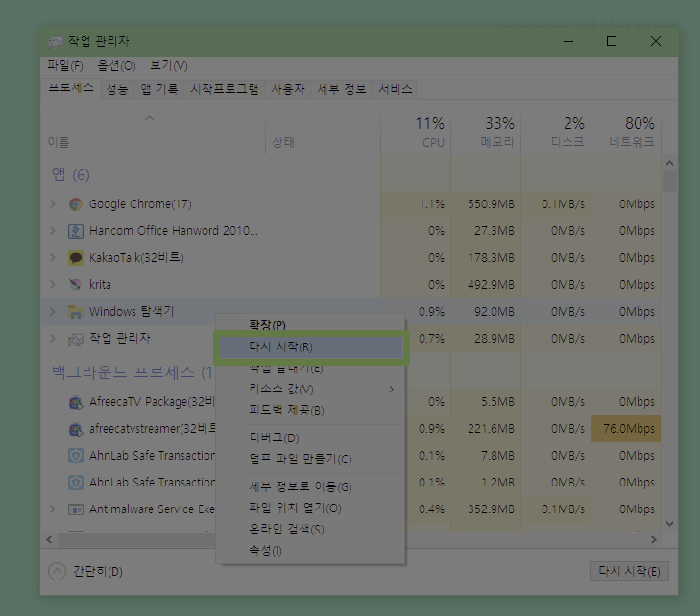700x616 pixels.
Task: Click the horizontal scrollbar right arrow
Action: (x=654, y=540)
